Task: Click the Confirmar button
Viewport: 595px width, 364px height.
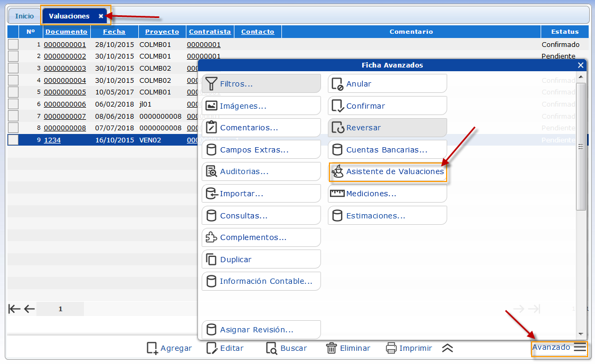Action: pyautogui.click(x=387, y=106)
